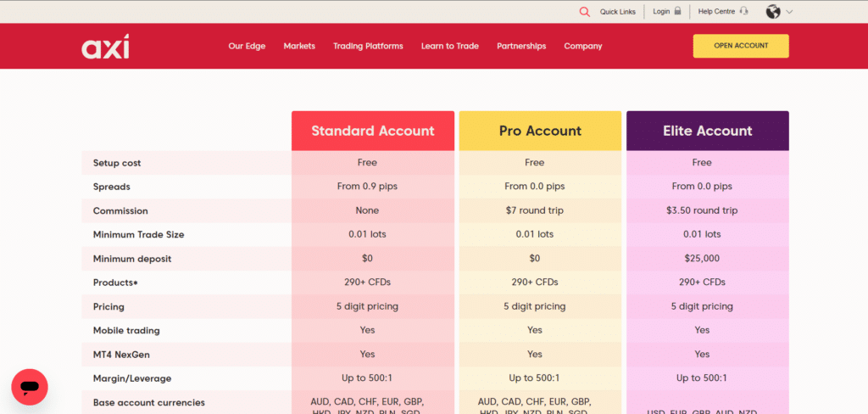Click the Mobile trading row label
Viewport: 868px width, 414px height.
click(126, 330)
